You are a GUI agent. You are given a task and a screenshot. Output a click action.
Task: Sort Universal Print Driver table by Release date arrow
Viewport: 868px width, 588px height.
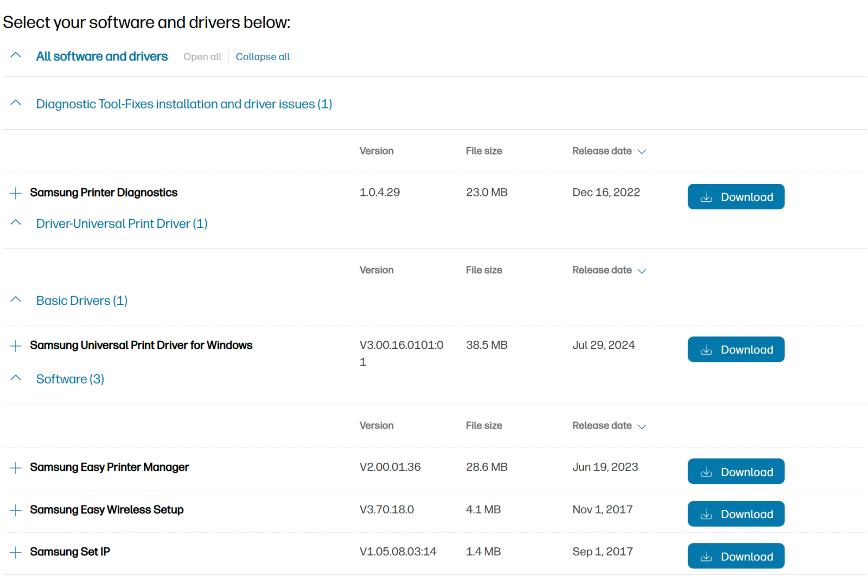(642, 271)
